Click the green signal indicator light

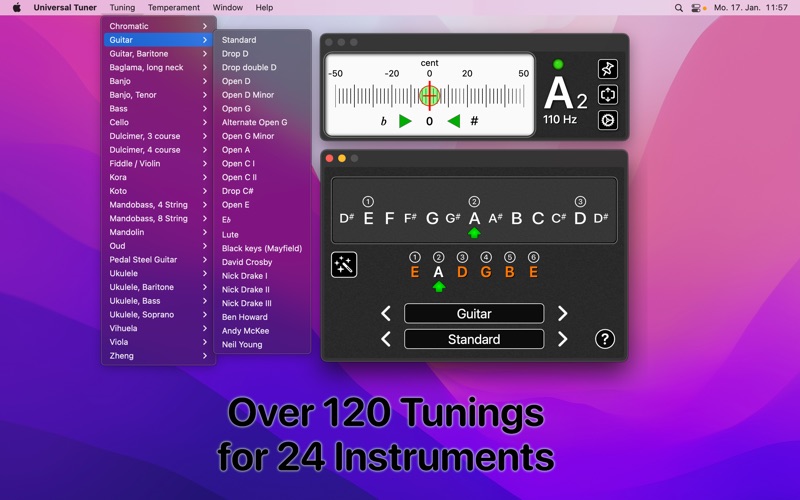pos(558,64)
